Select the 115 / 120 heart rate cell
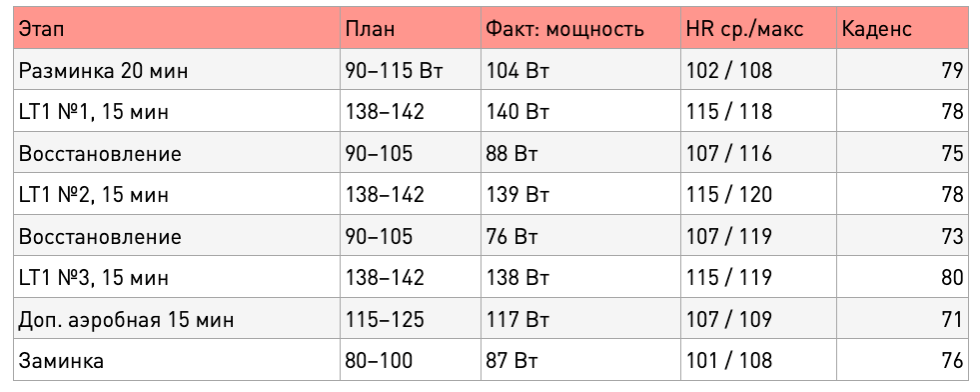Image resolution: width=980 pixels, height=392 pixels. pyautogui.click(x=759, y=194)
